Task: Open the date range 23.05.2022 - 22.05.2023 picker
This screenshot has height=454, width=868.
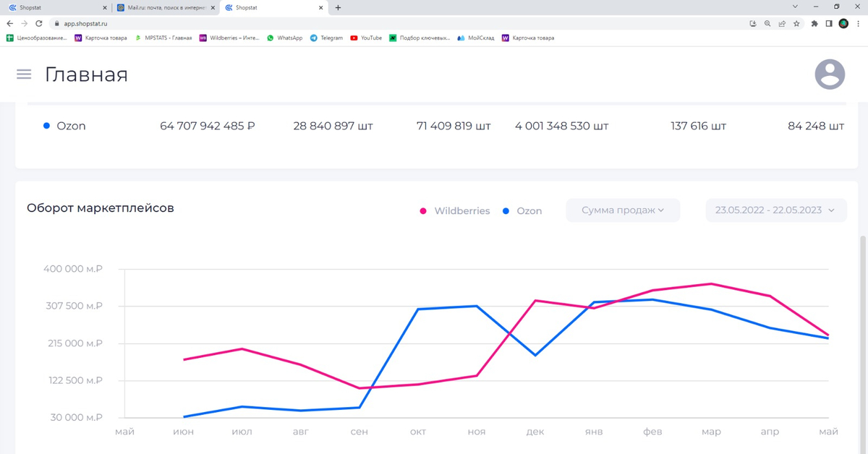Action: point(775,210)
